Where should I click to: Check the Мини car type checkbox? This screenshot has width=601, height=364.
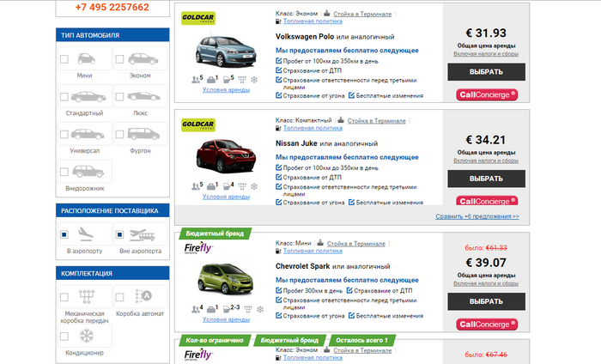click(x=64, y=59)
